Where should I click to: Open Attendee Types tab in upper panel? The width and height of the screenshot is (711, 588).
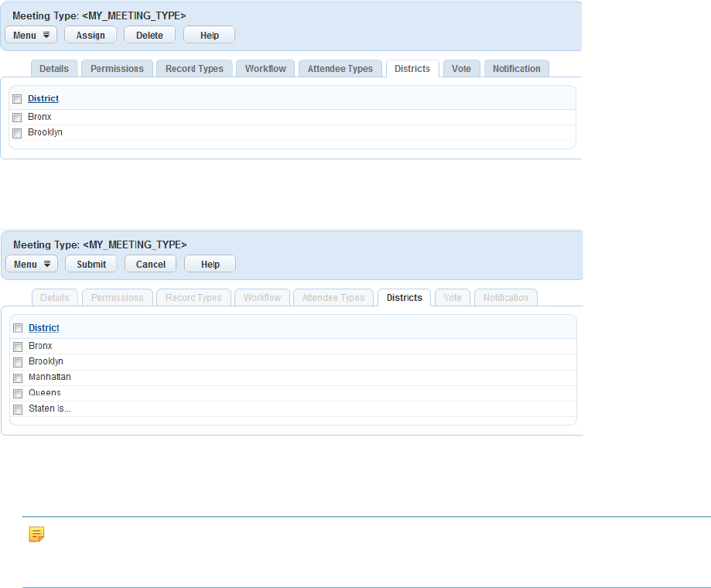pyautogui.click(x=340, y=69)
